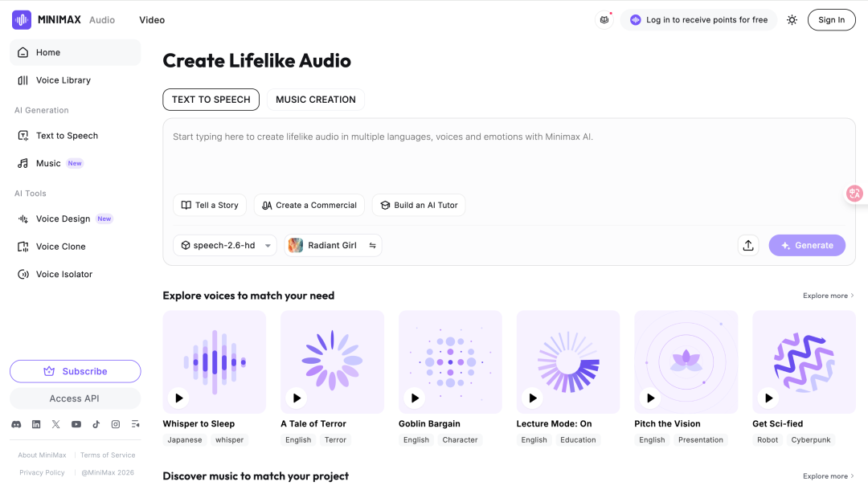This screenshot has height=490, width=868.
Task: Play the Pitch the Vision sample
Action: tap(650, 398)
